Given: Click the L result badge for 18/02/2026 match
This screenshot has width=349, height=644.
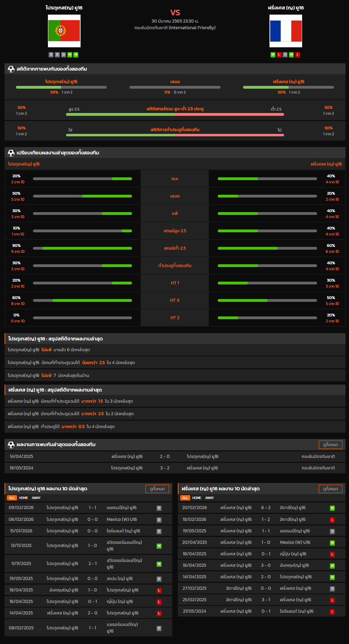Looking at the screenshot, I should (332, 520).
